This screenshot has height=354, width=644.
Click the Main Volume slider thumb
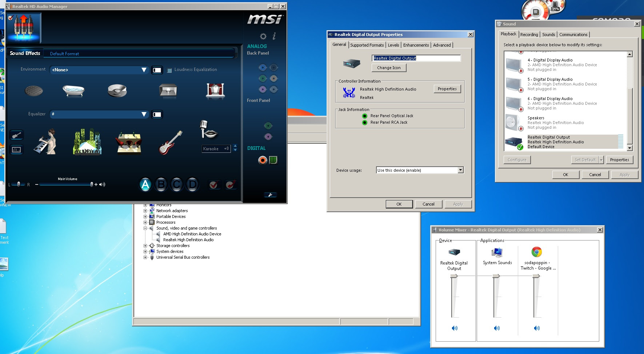click(92, 184)
